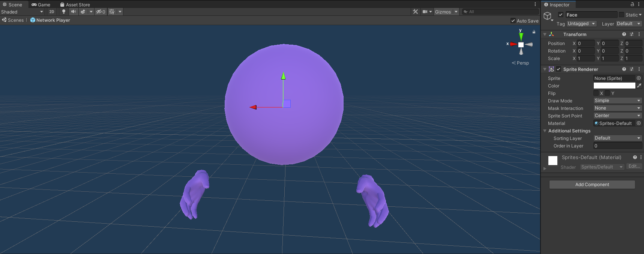Click the green Y axis cone of orientation gizmo
This screenshot has width=644, height=254.
point(521,37)
